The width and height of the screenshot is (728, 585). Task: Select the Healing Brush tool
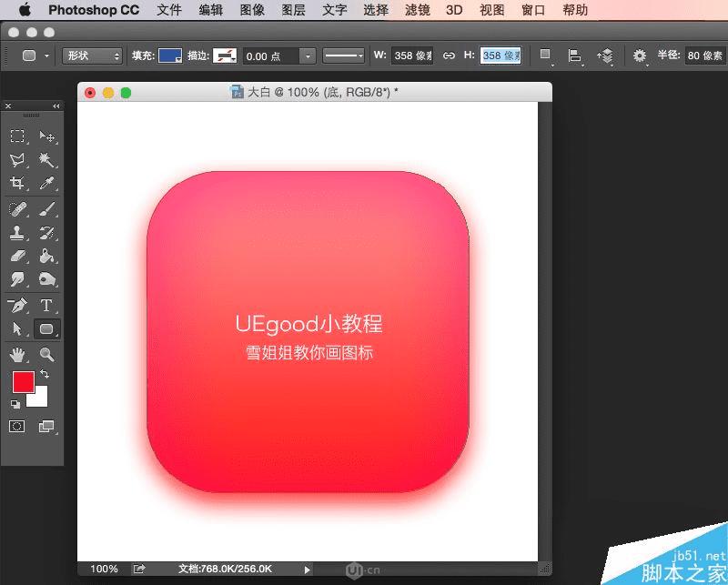click(17, 209)
